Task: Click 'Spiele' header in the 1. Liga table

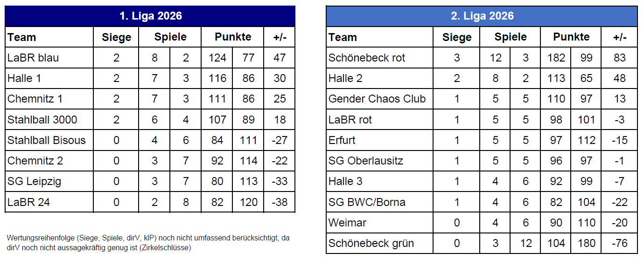Action: pos(170,37)
